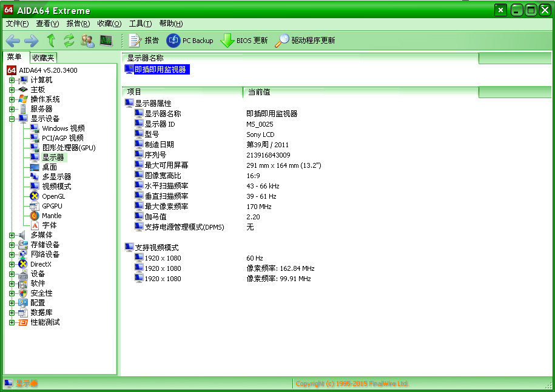Expand the 存储设备 tree node
The image size is (555, 392).
[12, 245]
